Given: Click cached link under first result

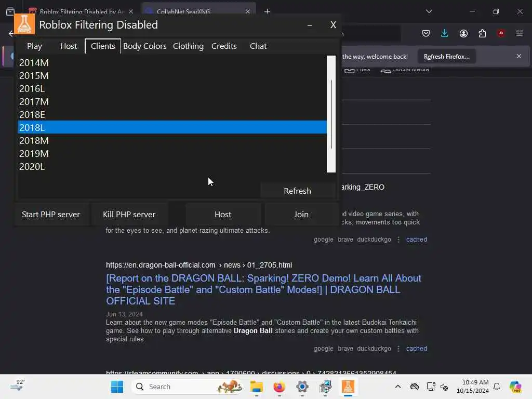Looking at the screenshot, I should pyautogui.click(x=417, y=239).
